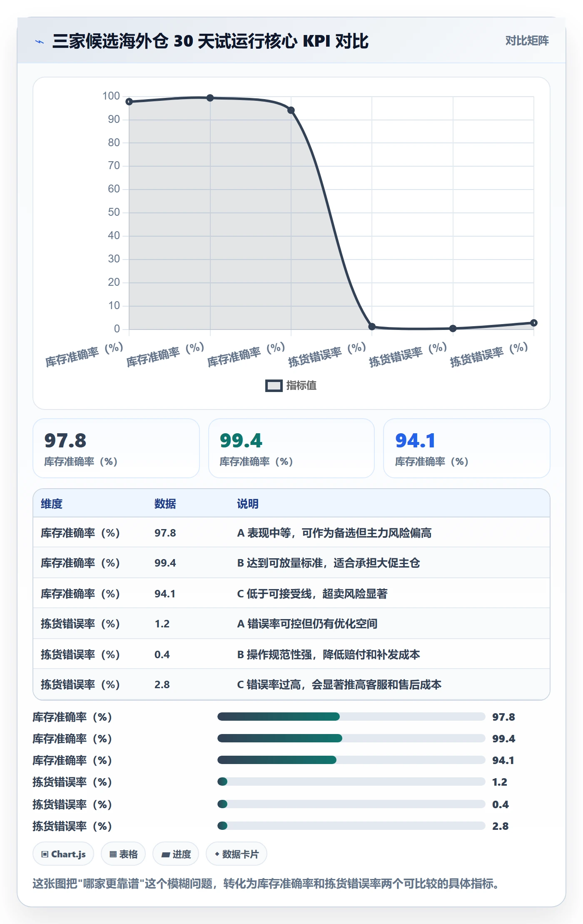Click the table cell 2.8 in the 数据 column
583x924 pixels.
(162, 684)
